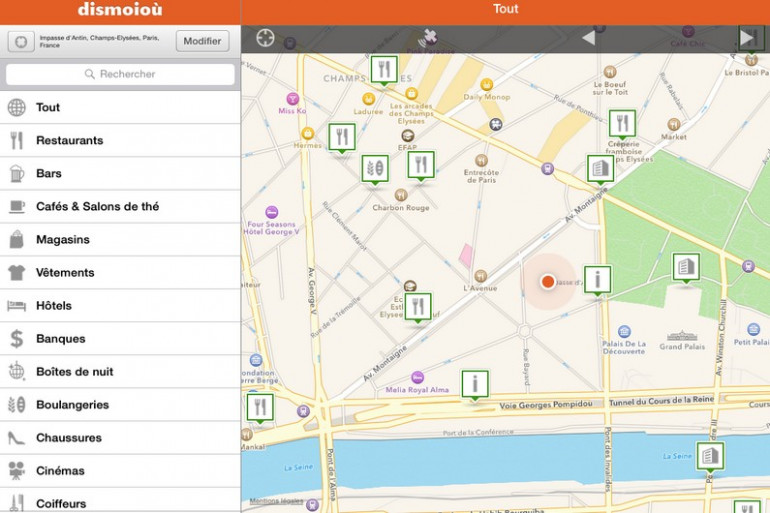Click the 'Tout' header title
Screen dimensions: 770x513
pos(505,9)
